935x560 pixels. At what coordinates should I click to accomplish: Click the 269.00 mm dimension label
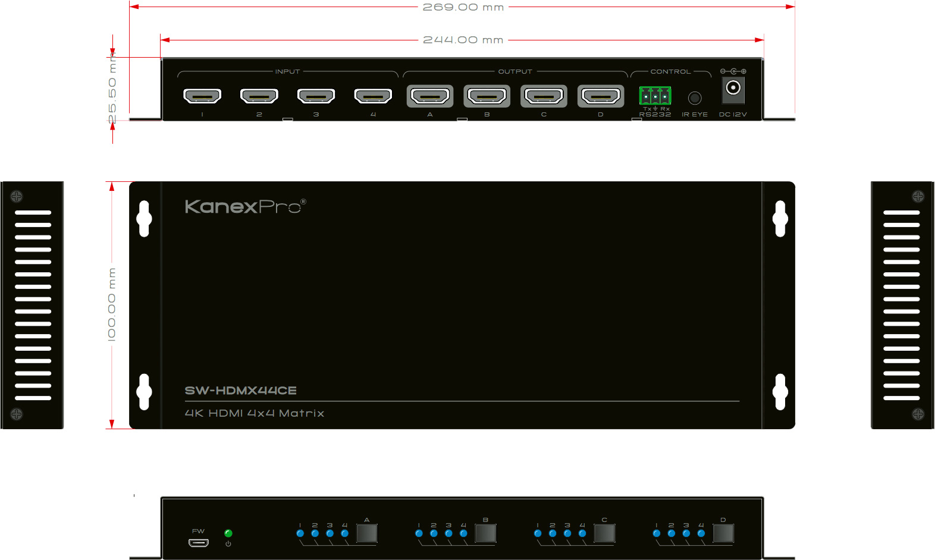(x=463, y=7)
